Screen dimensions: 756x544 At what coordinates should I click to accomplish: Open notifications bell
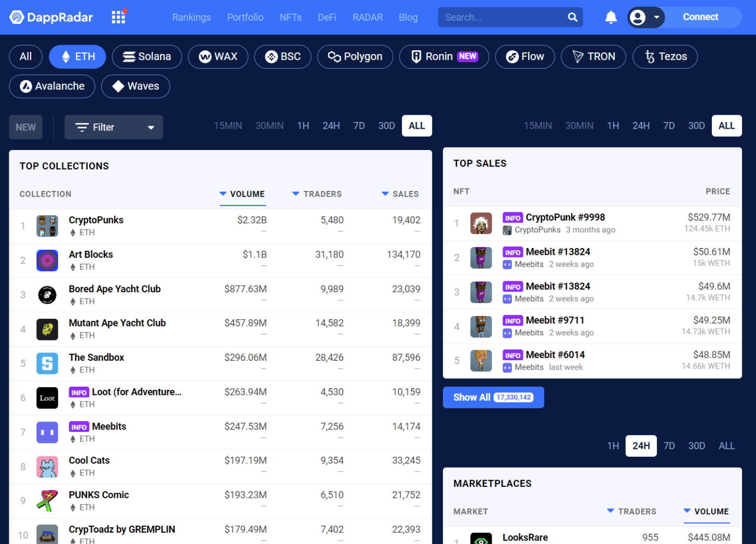pyautogui.click(x=611, y=17)
